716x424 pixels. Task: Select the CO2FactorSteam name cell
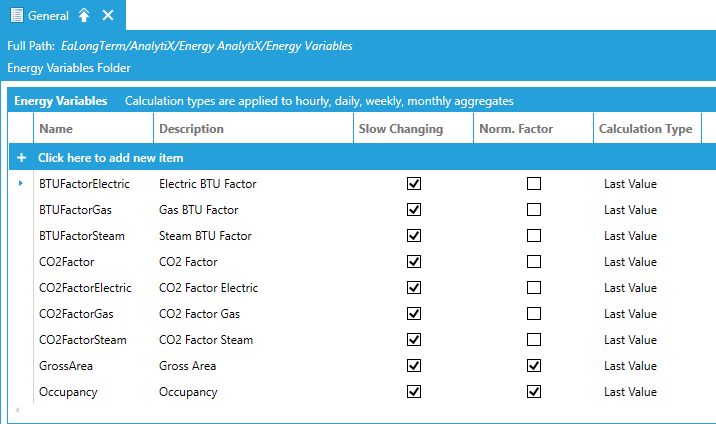[x=83, y=340]
